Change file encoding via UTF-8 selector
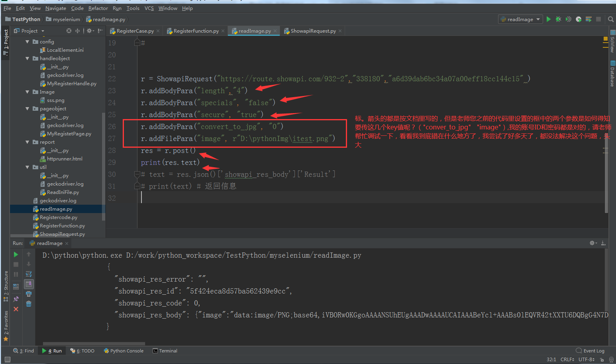Screen dimensions: 616x364 click(587, 360)
